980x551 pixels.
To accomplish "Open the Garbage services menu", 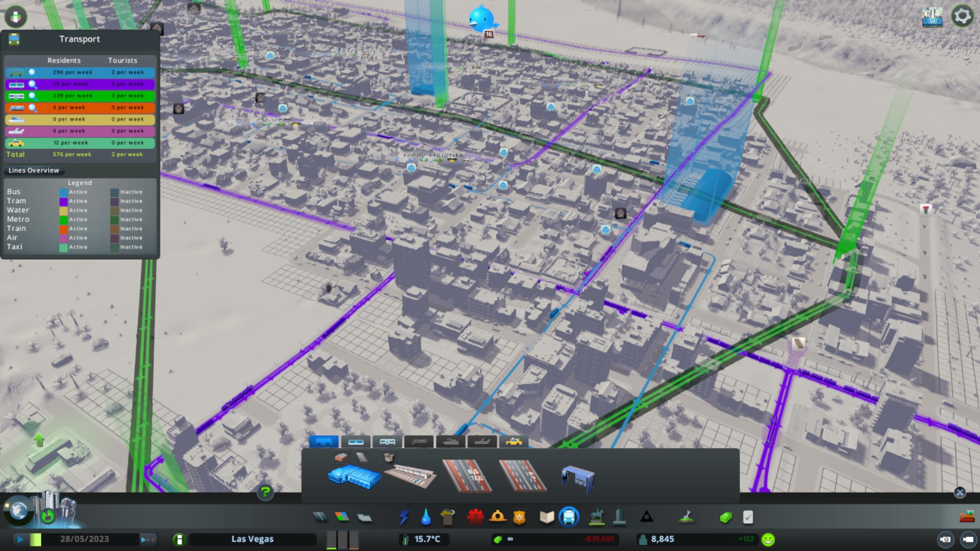I will point(448,517).
